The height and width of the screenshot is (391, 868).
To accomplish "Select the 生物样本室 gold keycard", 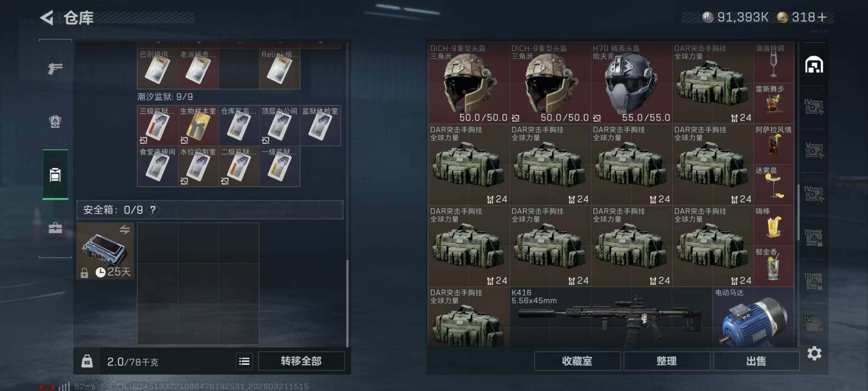I will click(198, 126).
